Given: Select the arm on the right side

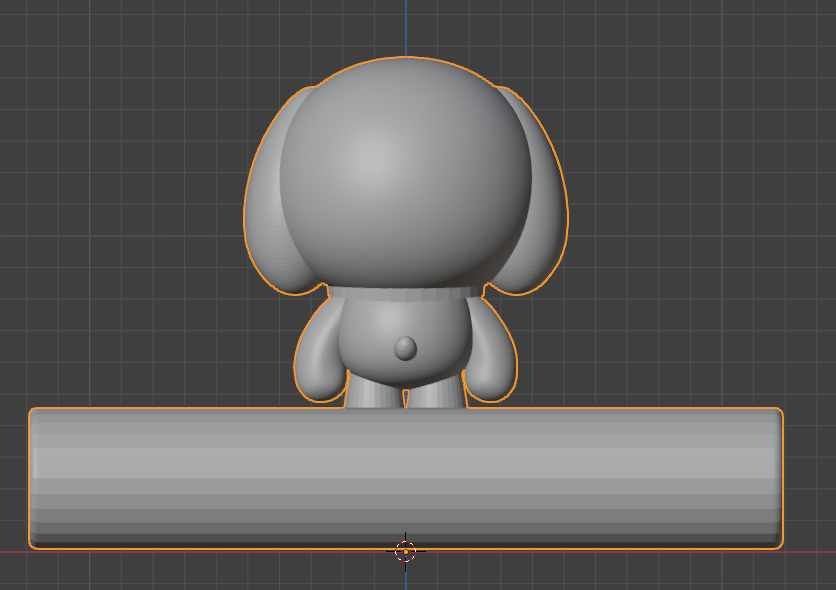Looking at the screenshot, I should click(490, 360).
